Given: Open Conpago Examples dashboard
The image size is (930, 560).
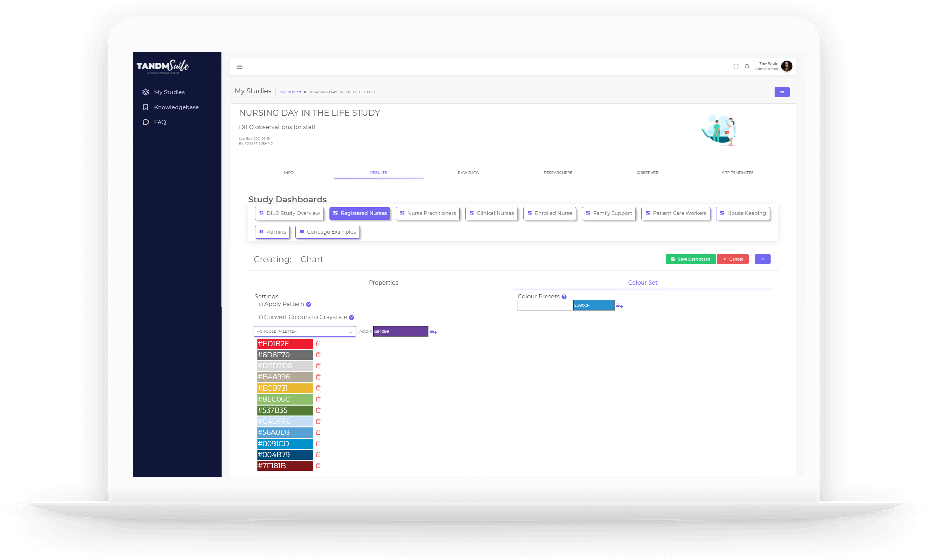Looking at the screenshot, I should click(x=327, y=232).
